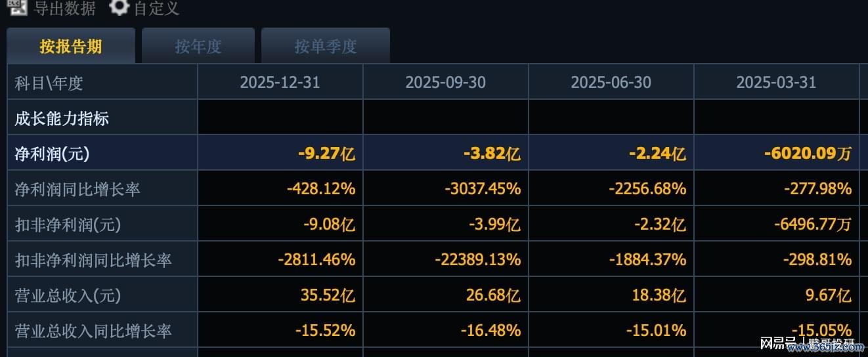Click the -9.27亿 net profit cell
The height and width of the screenshot is (357, 868).
tap(326, 154)
